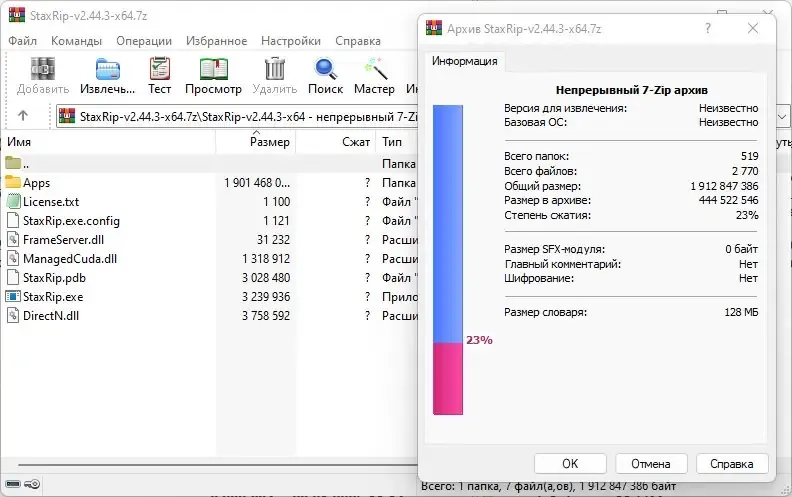Screen dimensions: 792x497
Task: Click the key password icon in the status bar
Action: point(32,484)
